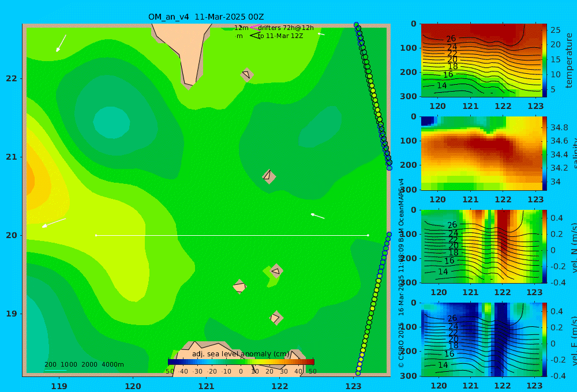Click the orange sea level high at the map's western edge
The width and height of the screenshot is (577, 392).
(30, 180)
